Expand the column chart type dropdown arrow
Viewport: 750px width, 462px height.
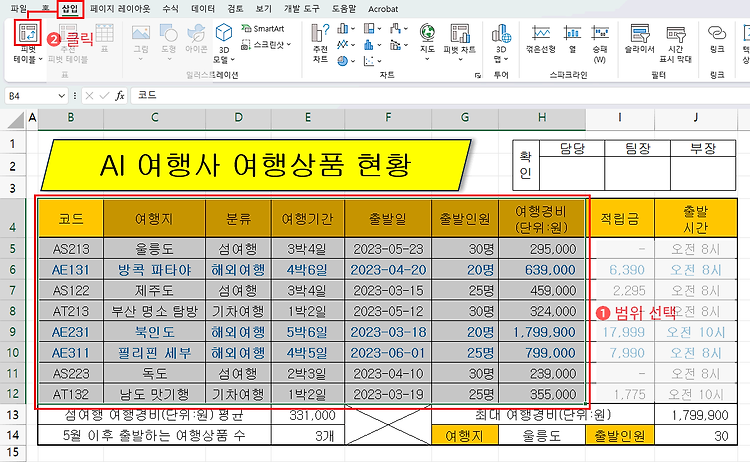coord(353,29)
